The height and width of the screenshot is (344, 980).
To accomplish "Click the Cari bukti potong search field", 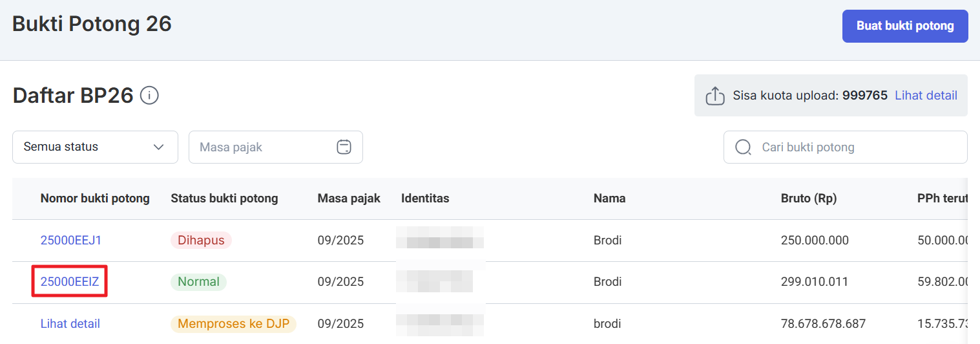I will coord(853,147).
